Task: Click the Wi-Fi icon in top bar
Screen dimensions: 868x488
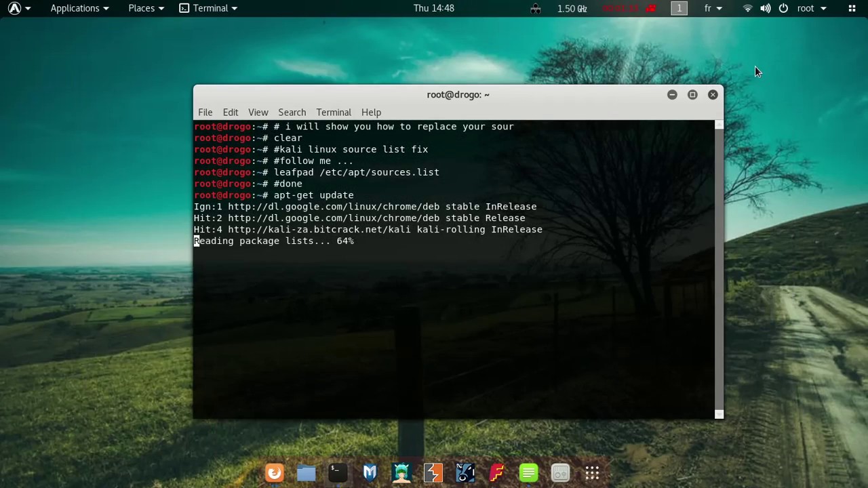Action: point(747,8)
